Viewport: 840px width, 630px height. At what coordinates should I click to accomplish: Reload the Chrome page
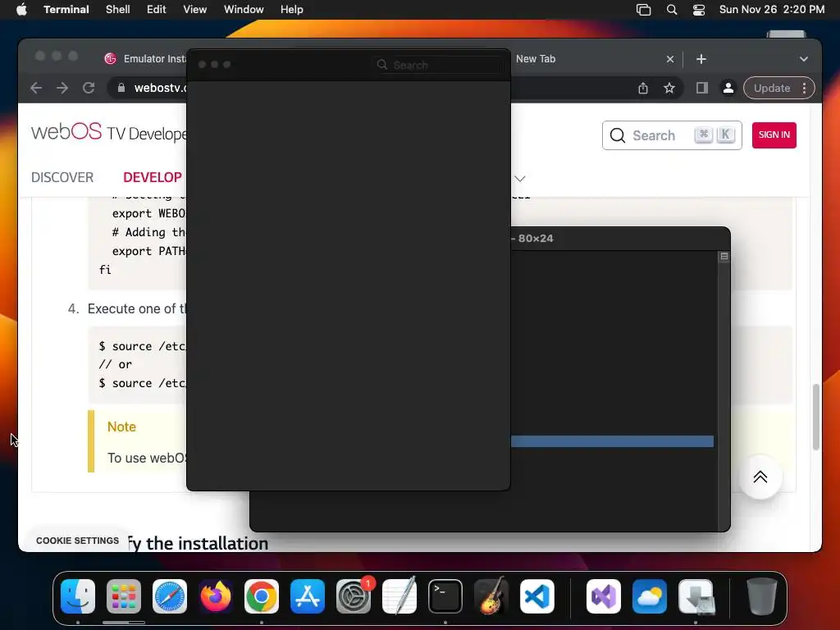89,88
